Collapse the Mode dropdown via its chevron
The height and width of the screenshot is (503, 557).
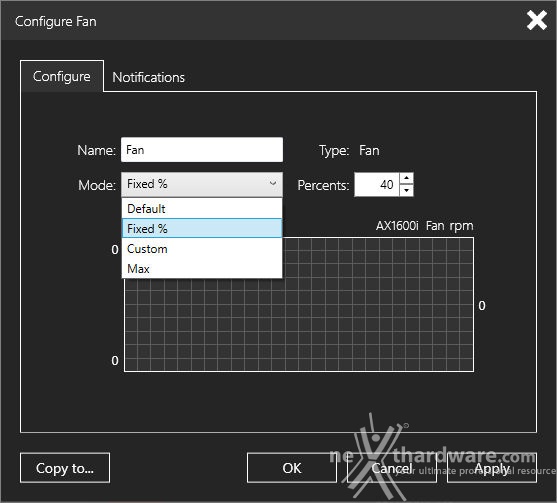tap(273, 184)
